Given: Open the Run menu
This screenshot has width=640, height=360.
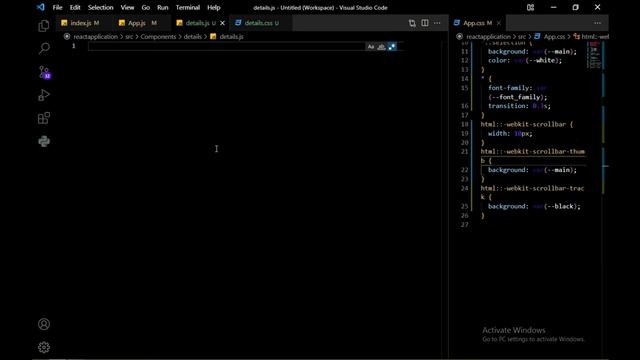Looking at the screenshot, I should [x=162, y=7].
